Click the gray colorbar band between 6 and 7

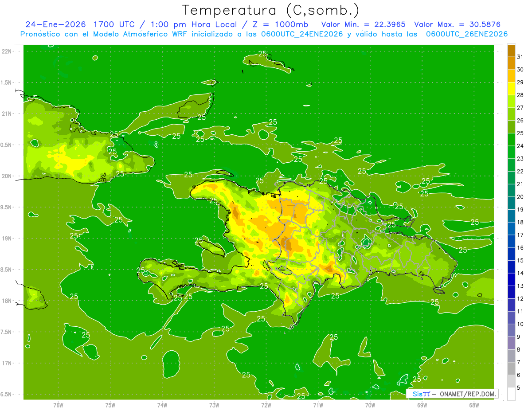tap(511, 368)
